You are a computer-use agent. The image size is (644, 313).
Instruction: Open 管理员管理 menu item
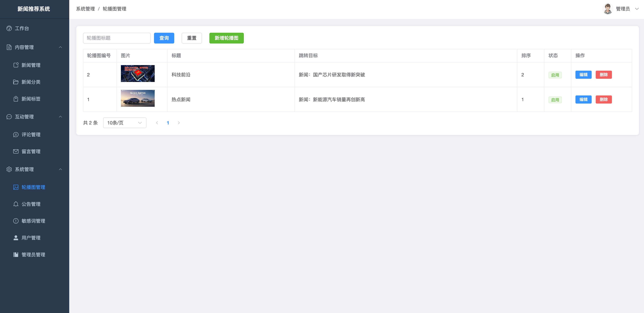[34, 255]
